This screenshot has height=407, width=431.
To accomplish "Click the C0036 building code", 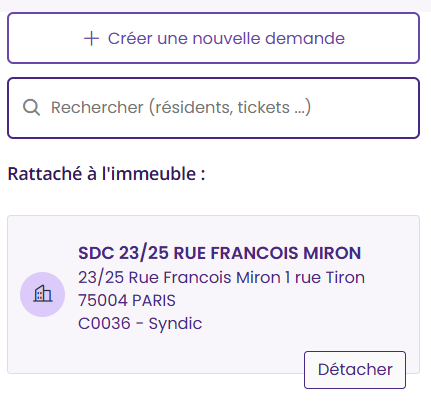I will (x=104, y=323).
